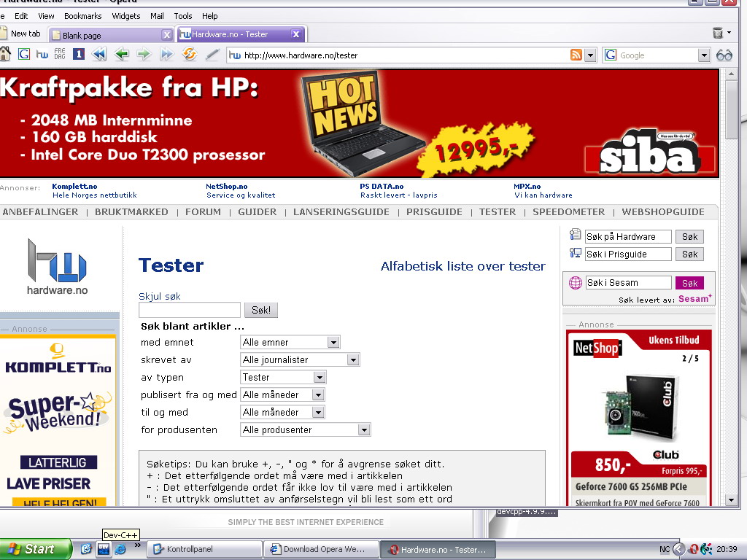Click the address bar URL field

405,55
